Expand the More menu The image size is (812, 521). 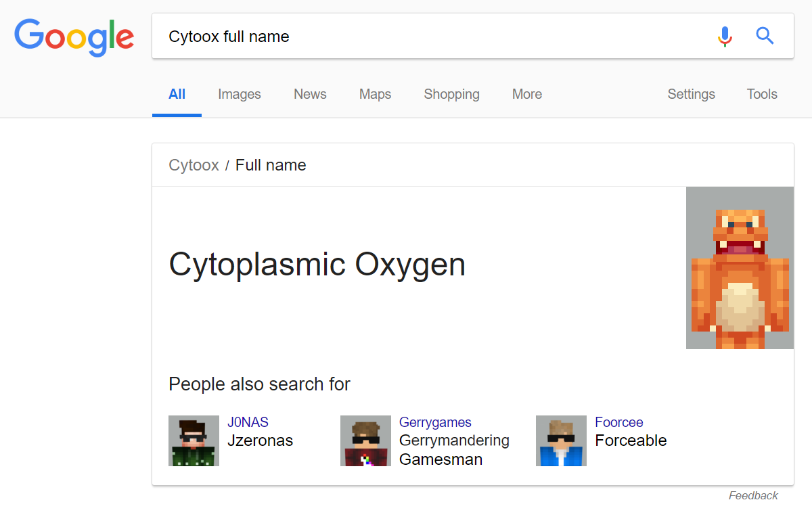coord(527,95)
